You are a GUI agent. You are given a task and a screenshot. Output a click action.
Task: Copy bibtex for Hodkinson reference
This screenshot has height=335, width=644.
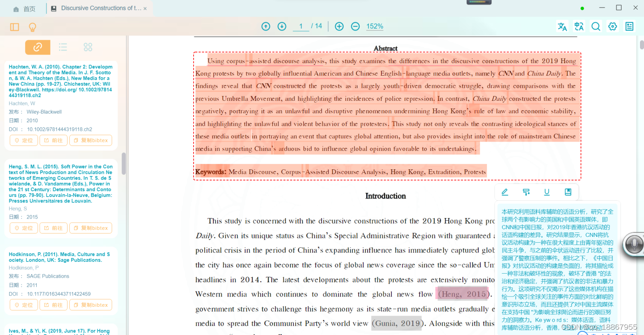91,305
